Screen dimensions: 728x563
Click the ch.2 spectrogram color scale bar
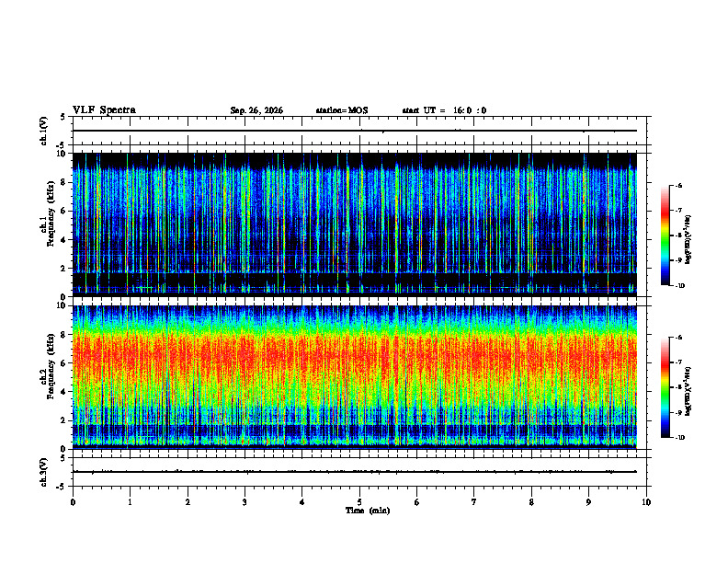665,387
